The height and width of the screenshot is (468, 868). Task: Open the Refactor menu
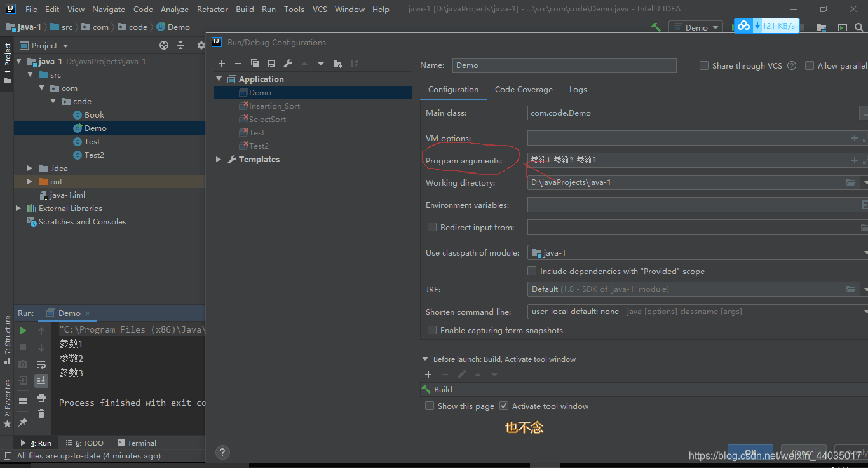click(x=212, y=10)
